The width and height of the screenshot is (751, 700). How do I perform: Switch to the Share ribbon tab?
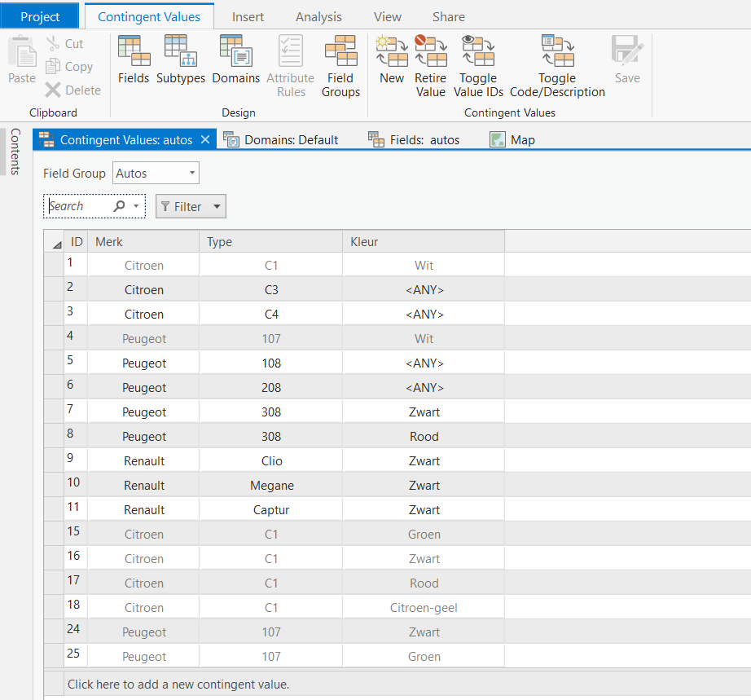point(448,17)
